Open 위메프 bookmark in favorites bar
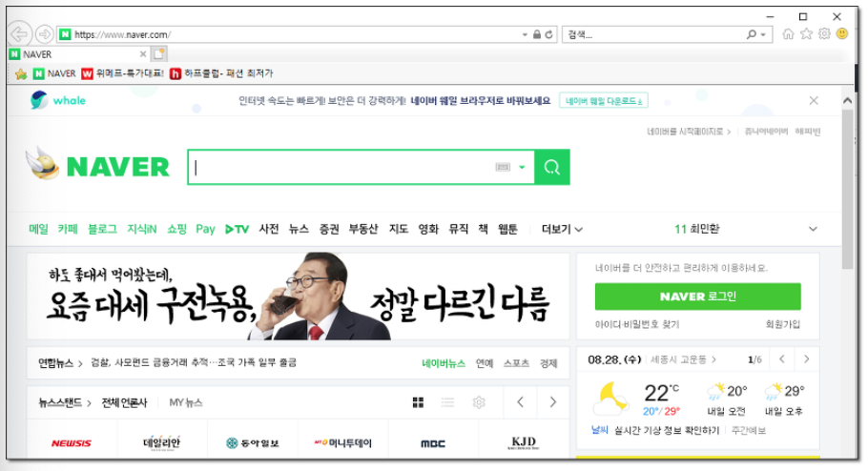The image size is (868, 471). [x=122, y=73]
